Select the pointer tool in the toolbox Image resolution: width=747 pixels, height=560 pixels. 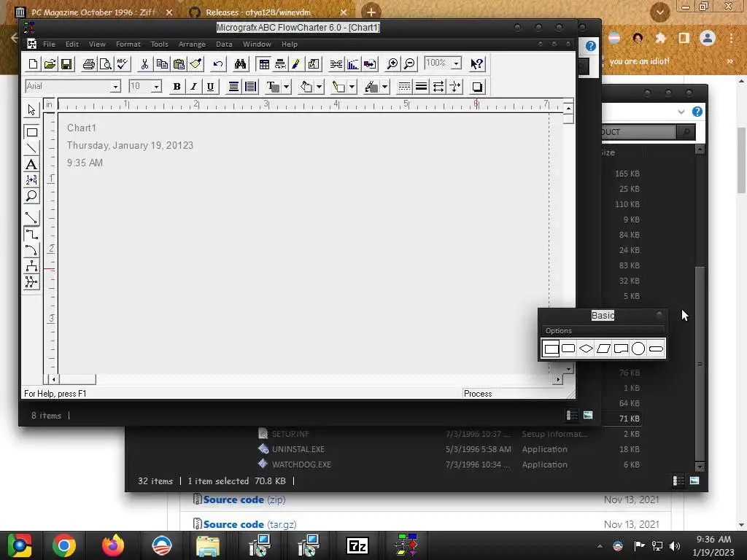click(x=31, y=109)
